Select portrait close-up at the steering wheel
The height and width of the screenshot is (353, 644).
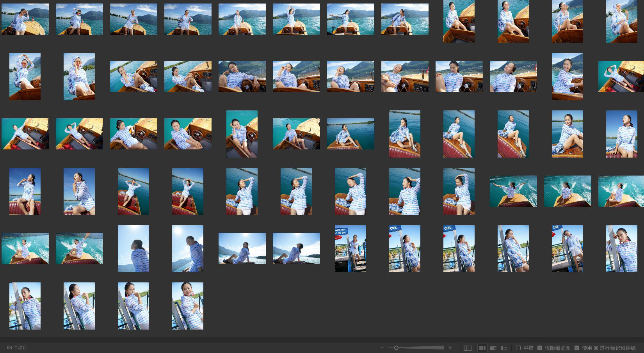tap(567, 76)
